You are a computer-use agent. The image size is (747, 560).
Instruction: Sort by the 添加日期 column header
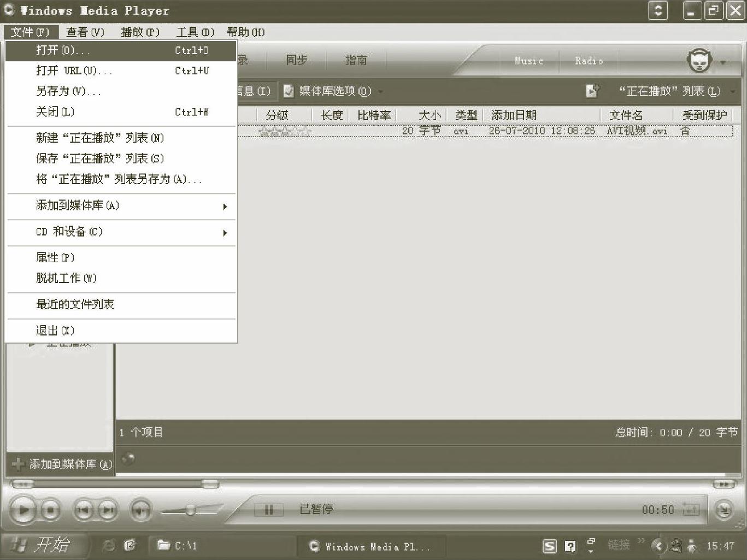[x=542, y=115]
